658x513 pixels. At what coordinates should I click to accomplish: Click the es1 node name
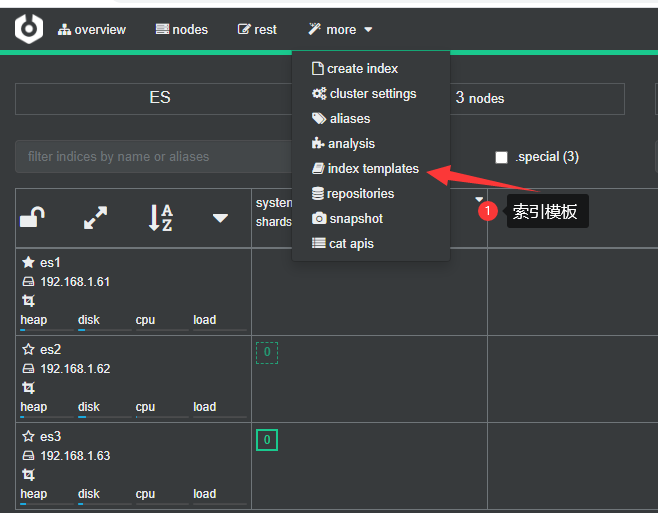(x=50, y=263)
